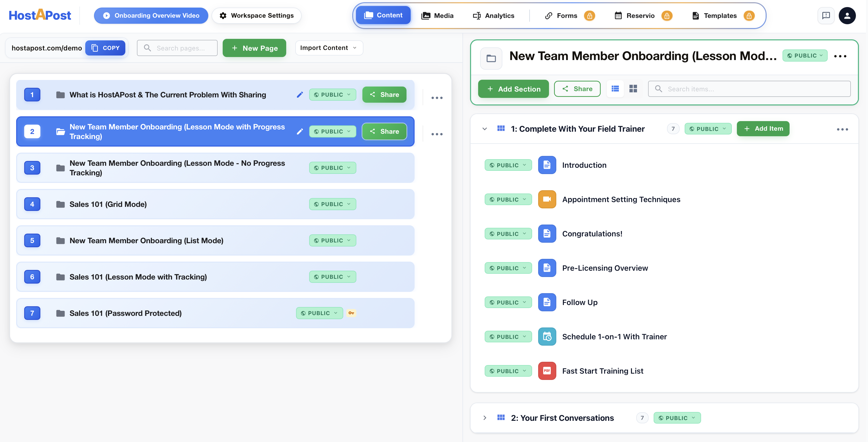This screenshot has height=442, width=868.
Task: Open PUBLIC dropdown for Follow Up item
Action: (x=508, y=302)
